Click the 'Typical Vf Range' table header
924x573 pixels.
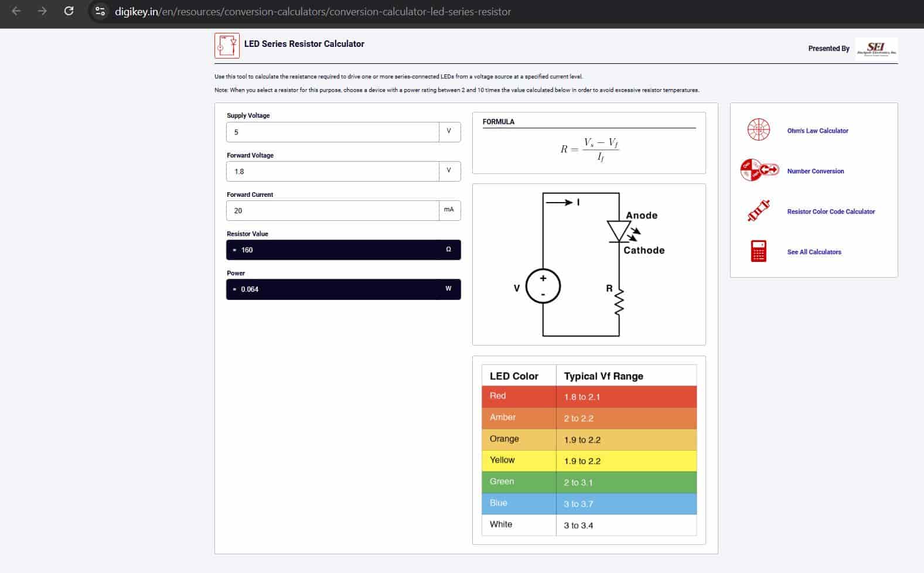coord(626,376)
